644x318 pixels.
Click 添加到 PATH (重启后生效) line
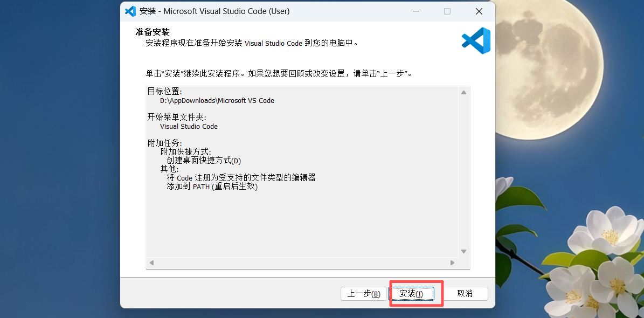(212, 186)
